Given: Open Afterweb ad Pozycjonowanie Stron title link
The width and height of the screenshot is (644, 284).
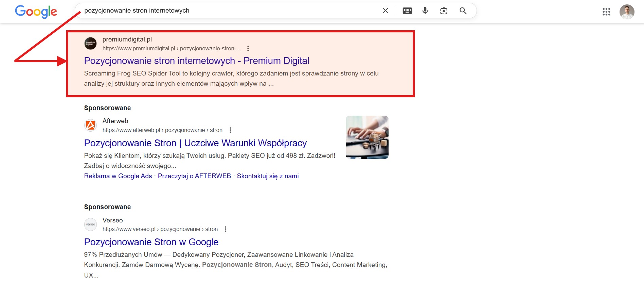Looking at the screenshot, I should click(x=195, y=143).
